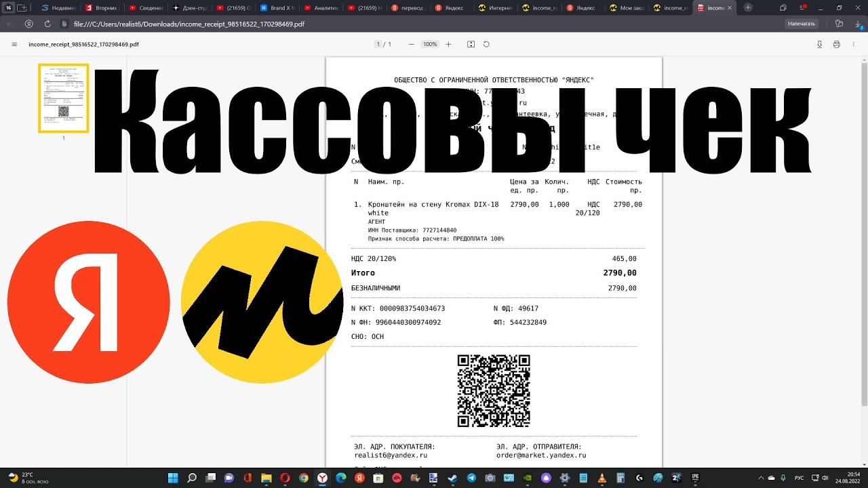Open the clock showing 20:54

point(849,478)
